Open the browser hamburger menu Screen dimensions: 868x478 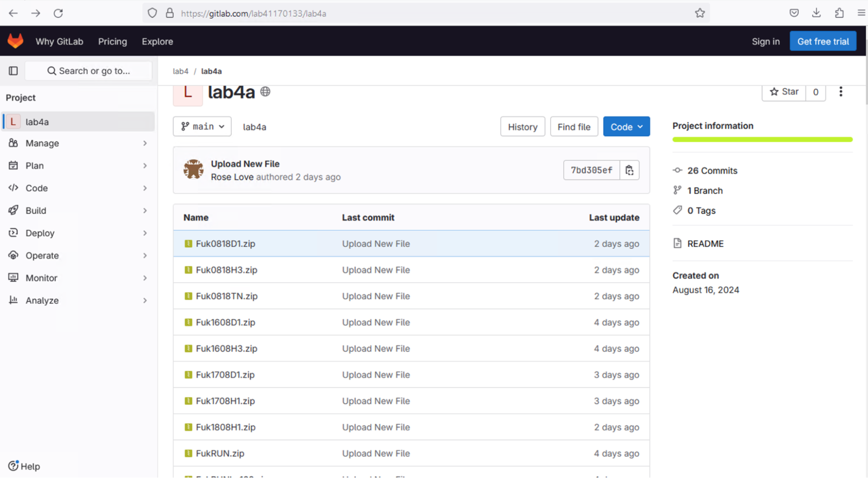(861, 13)
